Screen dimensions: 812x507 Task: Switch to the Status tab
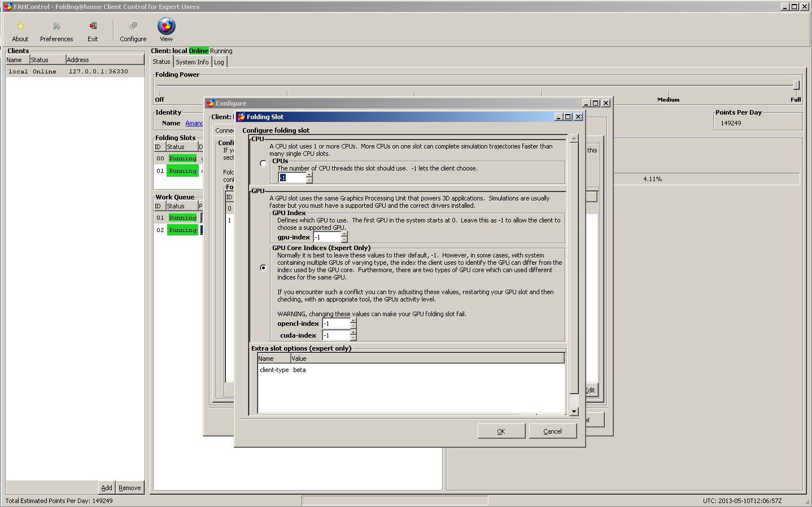tap(161, 62)
